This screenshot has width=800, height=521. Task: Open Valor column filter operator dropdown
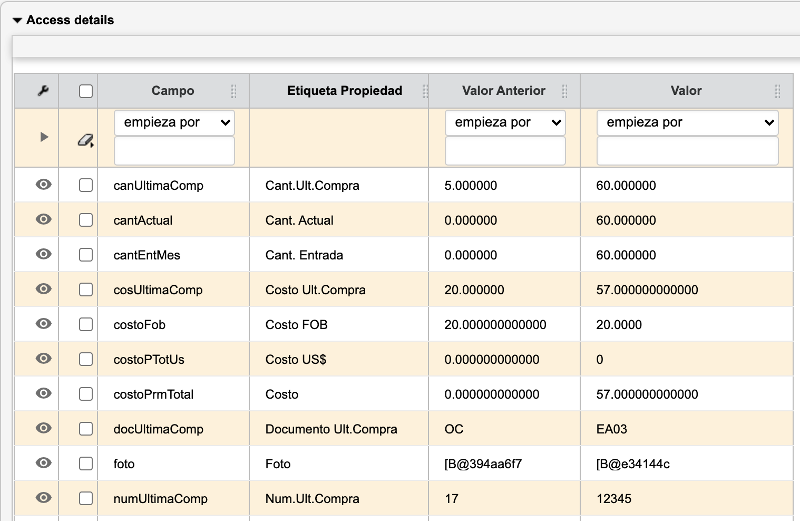point(687,122)
